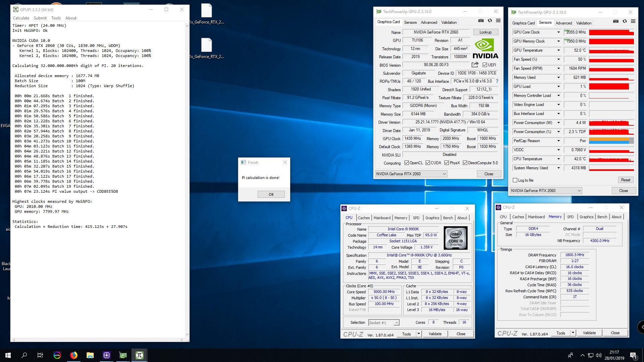Click the PerfCap Reason colored bar

tap(611, 141)
